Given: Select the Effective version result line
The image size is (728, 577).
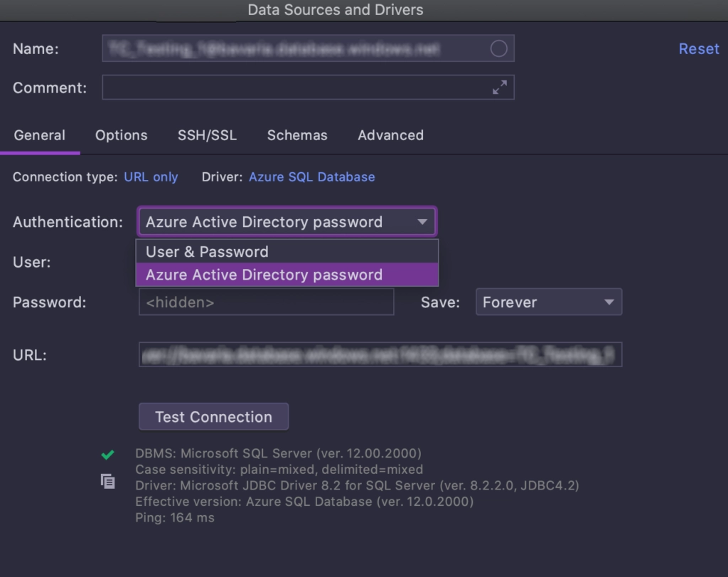Looking at the screenshot, I should [304, 502].
